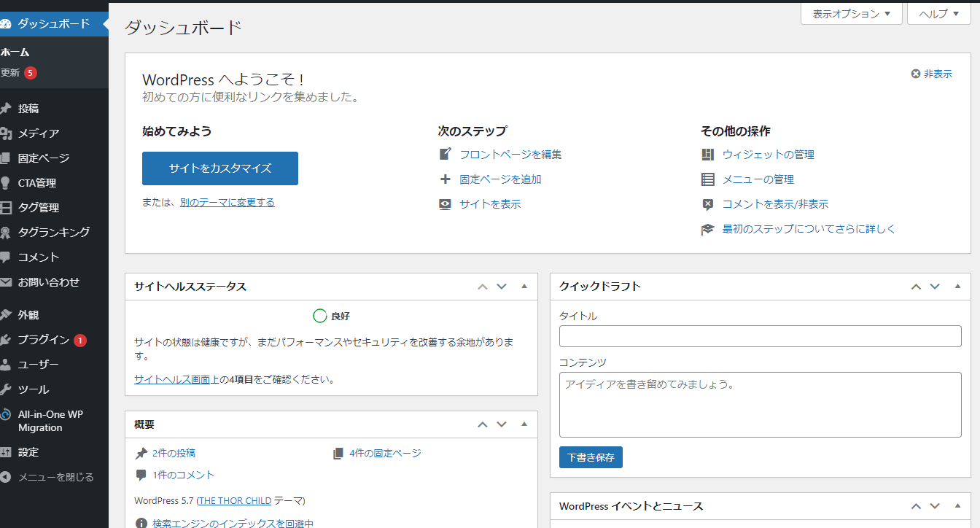Collapse the クイックドラフト panel

click(957, 287)
